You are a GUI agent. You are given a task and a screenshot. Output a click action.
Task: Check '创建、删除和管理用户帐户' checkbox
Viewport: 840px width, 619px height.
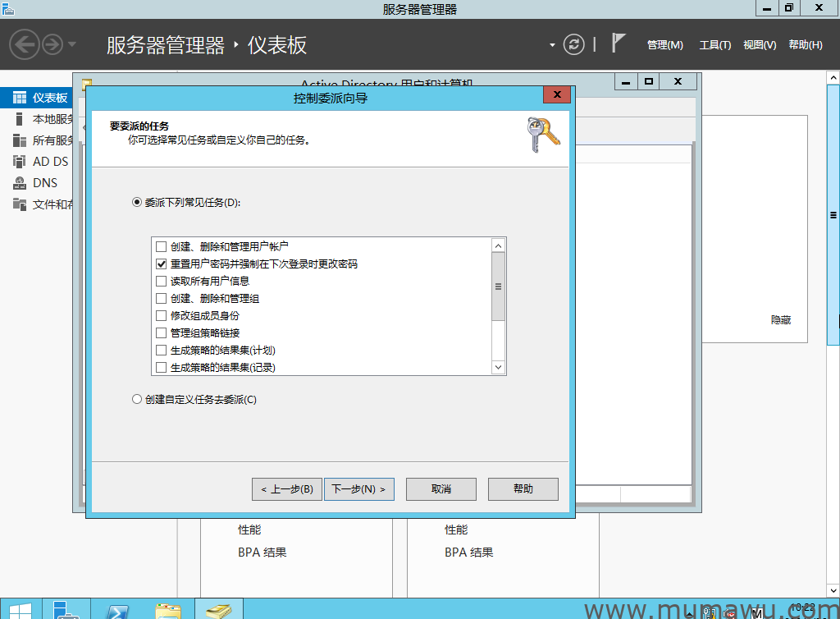coord(161,246)
